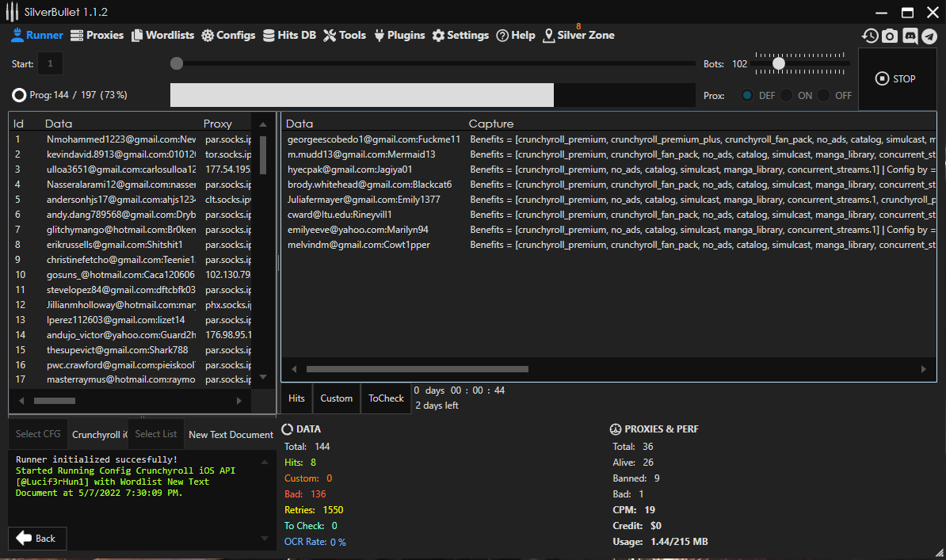The height and width of the screenshot is (560, 946).
Task: Open the Help menu item
Action: (x=516, y=35)
